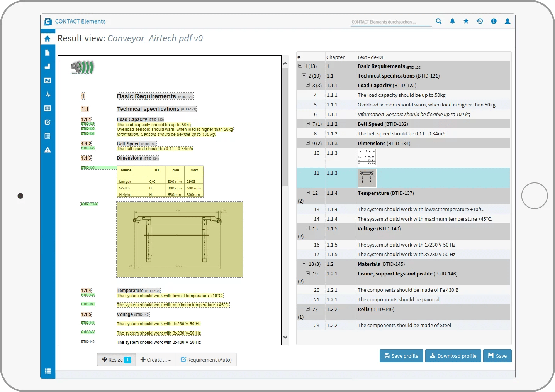Open the bottom list menu icon

(x=48, y=371)
